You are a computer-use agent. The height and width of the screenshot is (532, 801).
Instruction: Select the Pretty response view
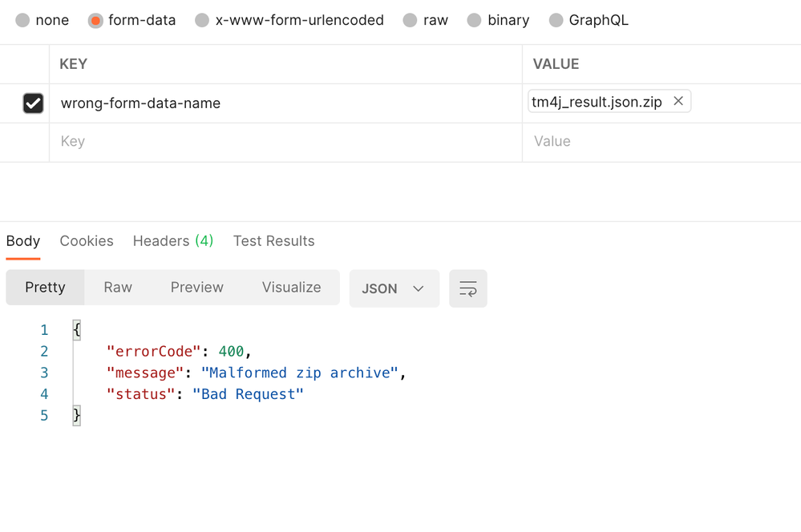45,288
